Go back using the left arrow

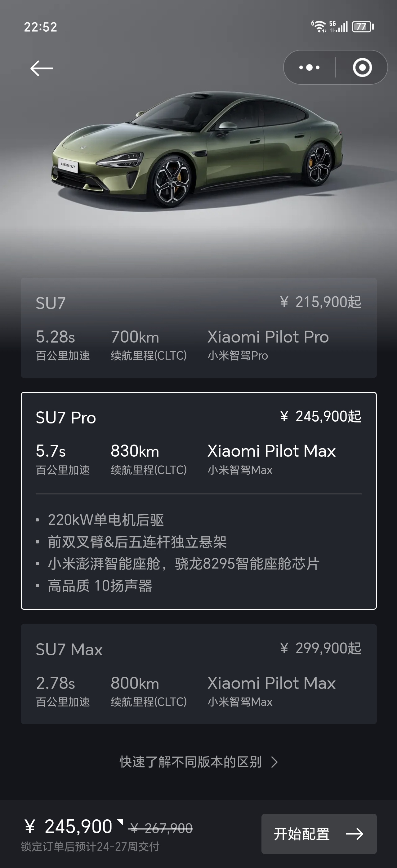(42, 68)
